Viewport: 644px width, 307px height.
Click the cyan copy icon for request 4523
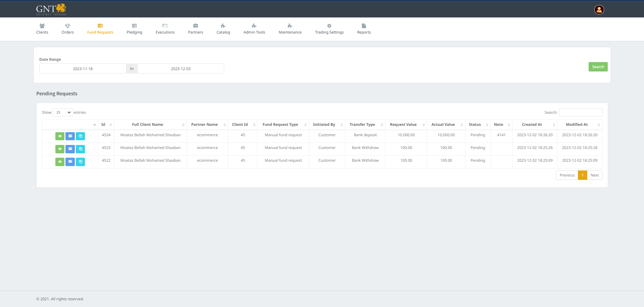81,149
